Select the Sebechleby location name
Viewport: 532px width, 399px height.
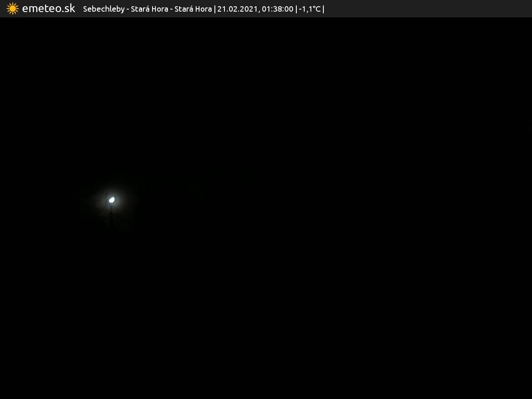coord(103,9)
